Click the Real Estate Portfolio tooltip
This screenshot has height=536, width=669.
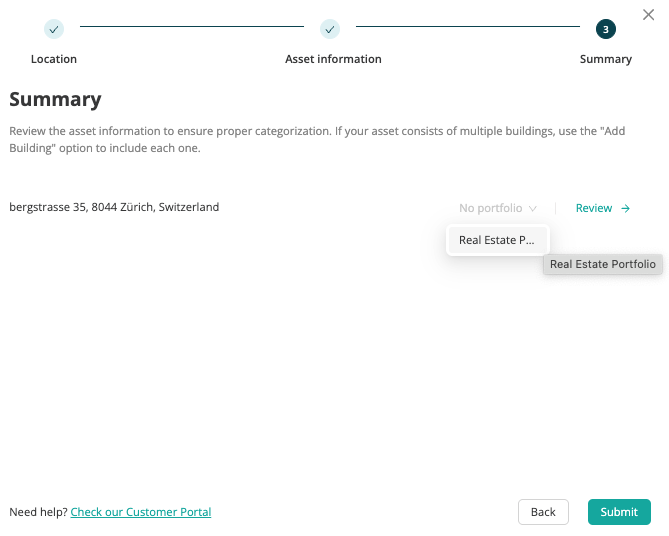pyautogui.click(x=602, y=264)
